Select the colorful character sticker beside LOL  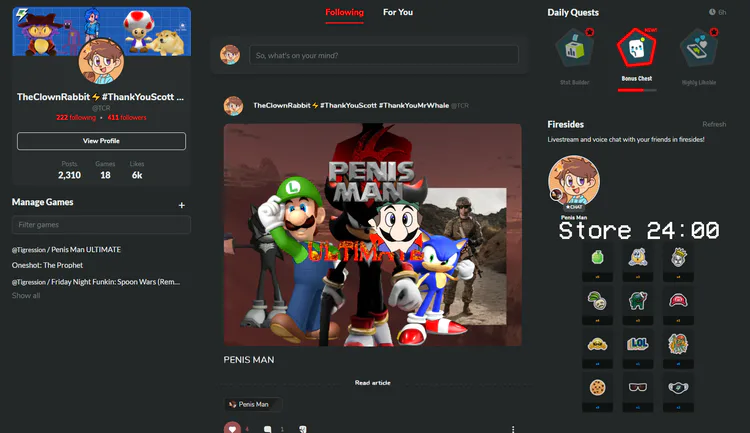[678, 344]
